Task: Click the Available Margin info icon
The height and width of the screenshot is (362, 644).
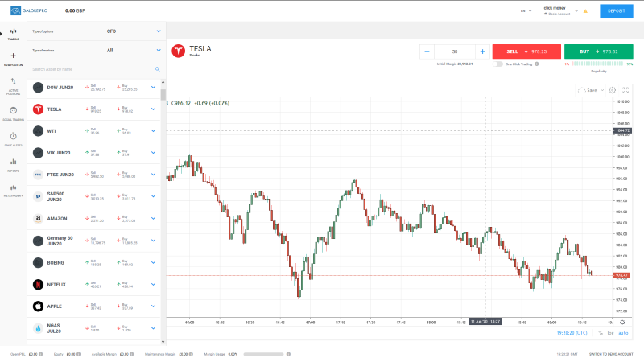Action: click(x=132, y=354)
